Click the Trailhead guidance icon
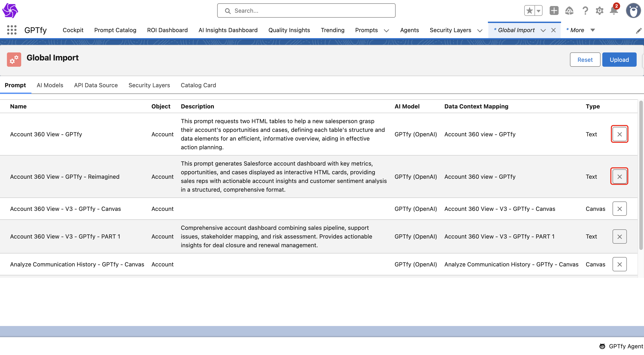Viewport: 644px width, 355px height. click(569, 10)
